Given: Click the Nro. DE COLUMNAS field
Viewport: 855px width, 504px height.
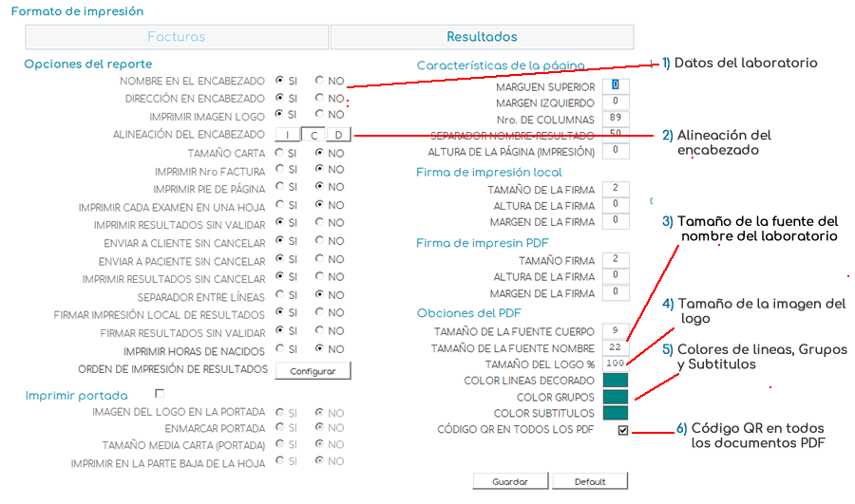Looking at the screenshot, I should 616,119.
